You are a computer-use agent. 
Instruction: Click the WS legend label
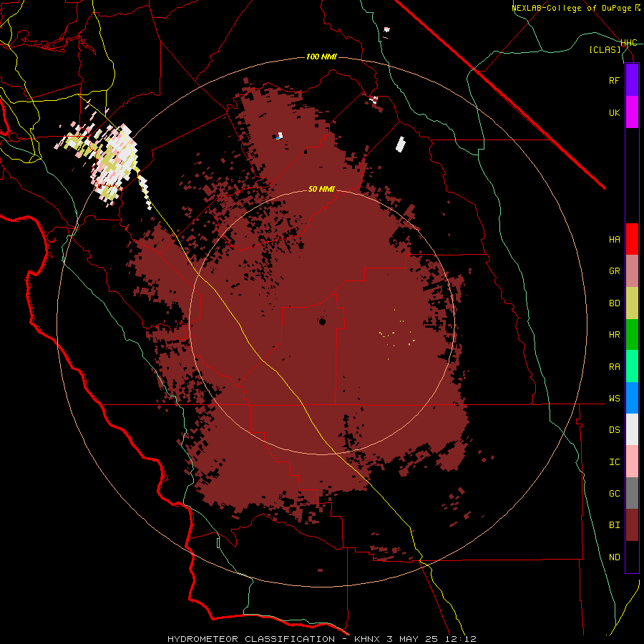point(614,399)
